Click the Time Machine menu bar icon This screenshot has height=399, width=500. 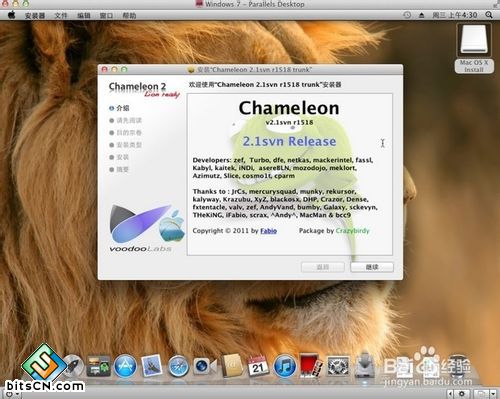(407, 15)
